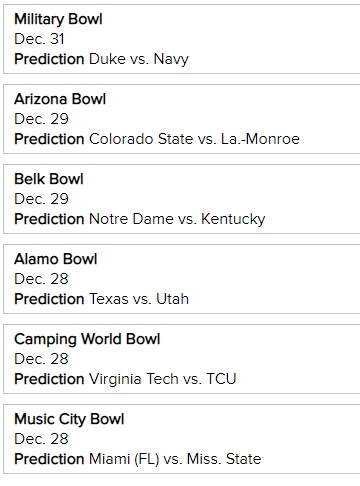Select Colorado State vs. La.-Monroe prediction
Image resolution: width=360 pixels, height=486 pixels.
(194, 139)
